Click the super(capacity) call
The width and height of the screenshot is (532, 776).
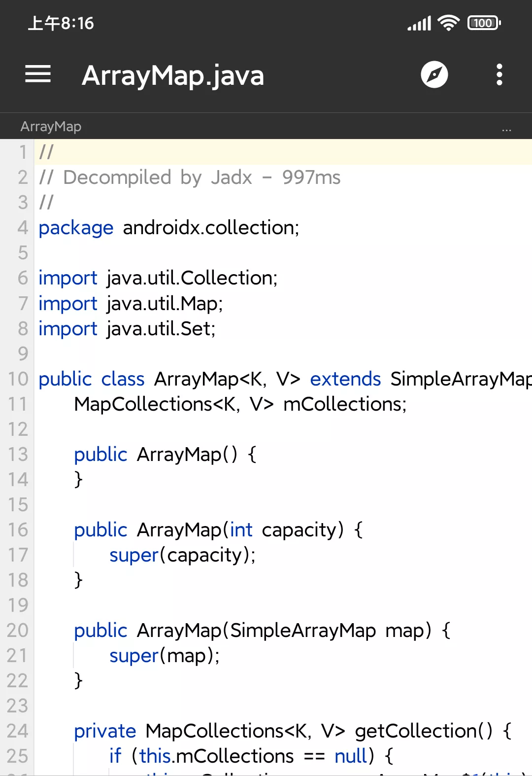pyautogui.click(x=182, y=555)
